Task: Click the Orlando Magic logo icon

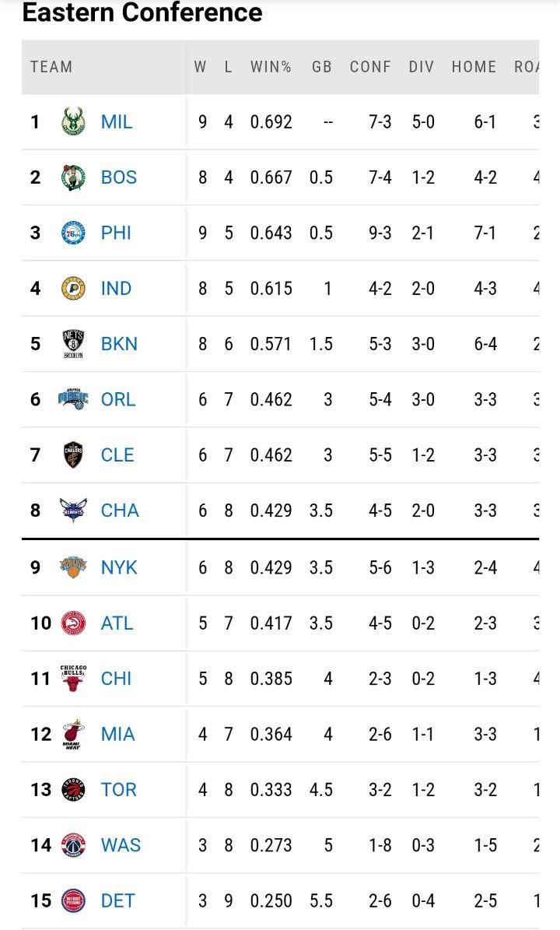Action: 73,399
